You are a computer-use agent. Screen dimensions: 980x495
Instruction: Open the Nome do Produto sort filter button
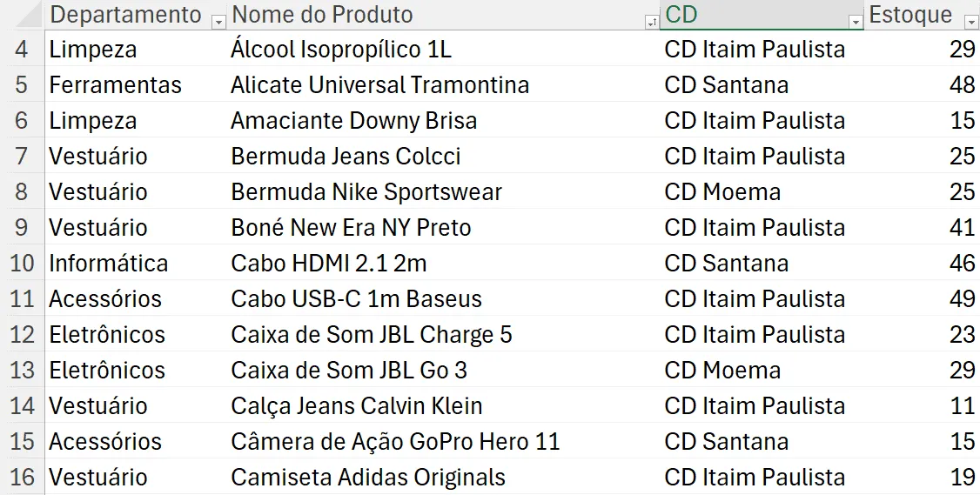click(651, 22)
